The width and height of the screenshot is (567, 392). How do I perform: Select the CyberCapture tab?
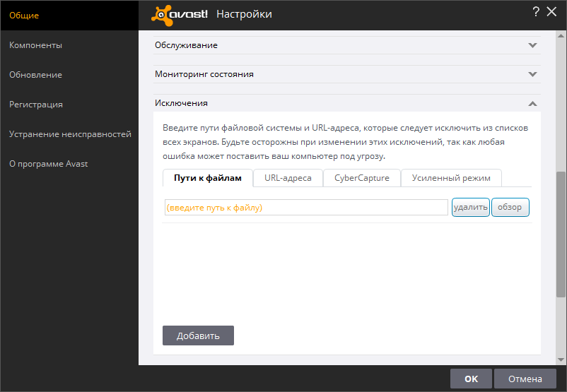(361, 178)
